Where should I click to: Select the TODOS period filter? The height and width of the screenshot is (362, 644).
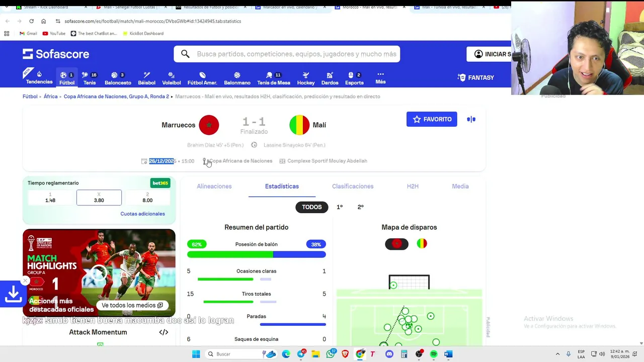coord(312,207)
